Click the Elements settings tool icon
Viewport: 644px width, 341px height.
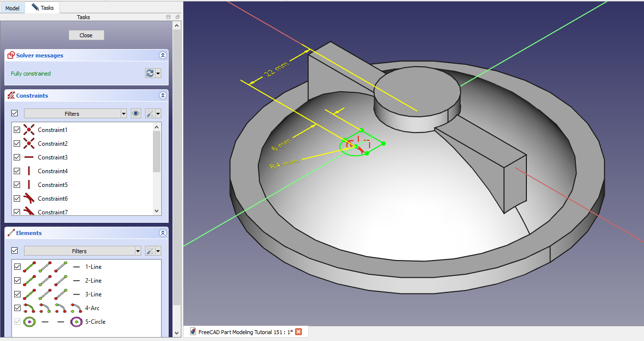click(150, 251)
